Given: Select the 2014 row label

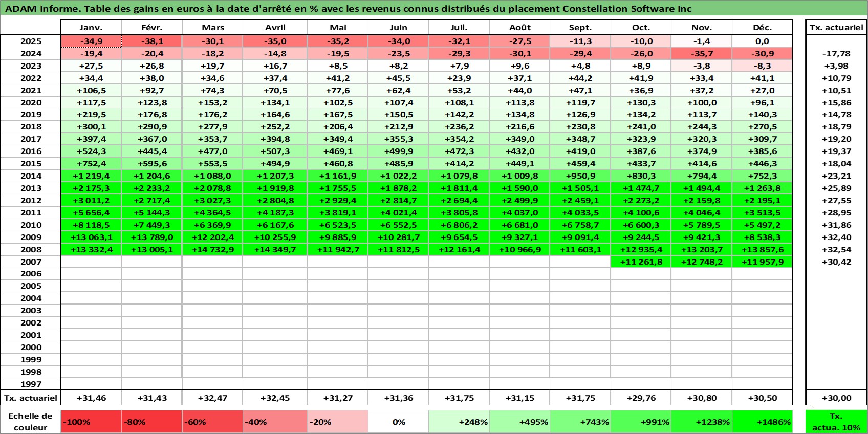Looking at the screenshot, I should pos(31,176).
